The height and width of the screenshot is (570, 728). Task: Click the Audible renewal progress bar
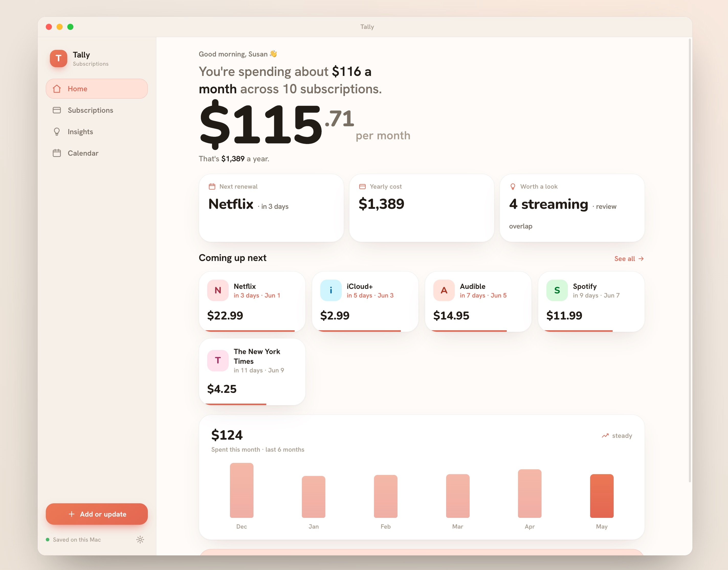click(x=469, y=331)
